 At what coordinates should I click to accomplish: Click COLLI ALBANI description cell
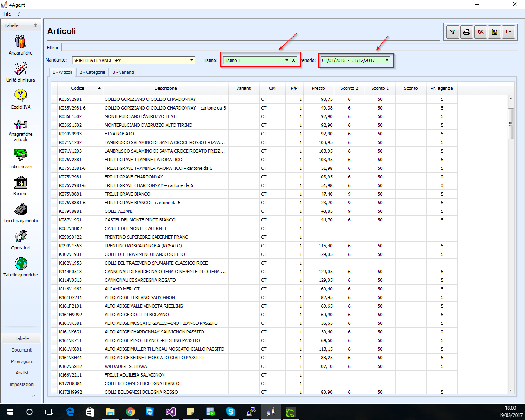pyautogui.click(x=166, y=211)
